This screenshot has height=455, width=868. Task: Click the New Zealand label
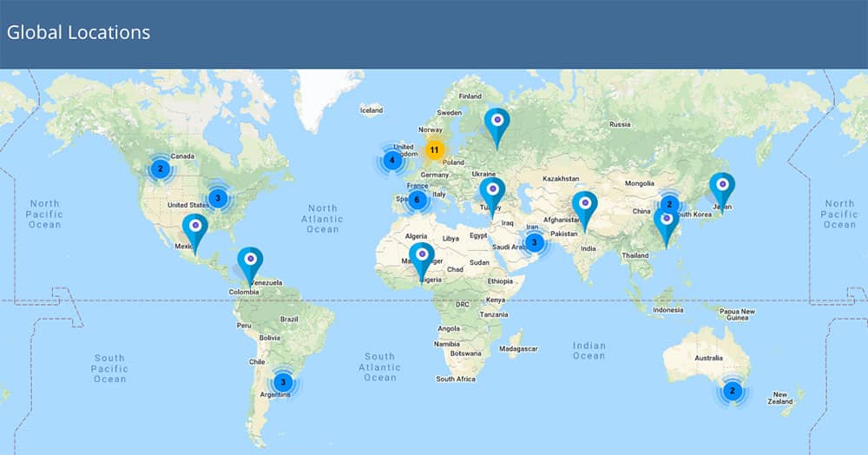[780, 398]
